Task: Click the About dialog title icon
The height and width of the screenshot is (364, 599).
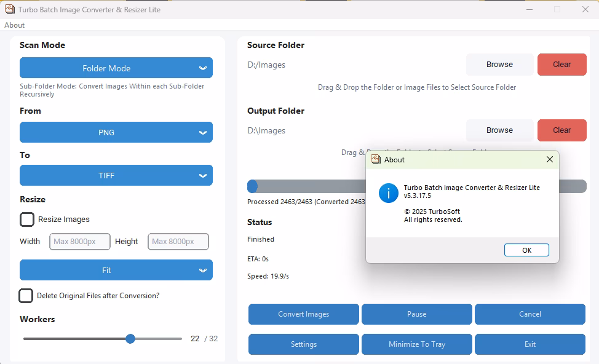Action: (x=376, y=159)
